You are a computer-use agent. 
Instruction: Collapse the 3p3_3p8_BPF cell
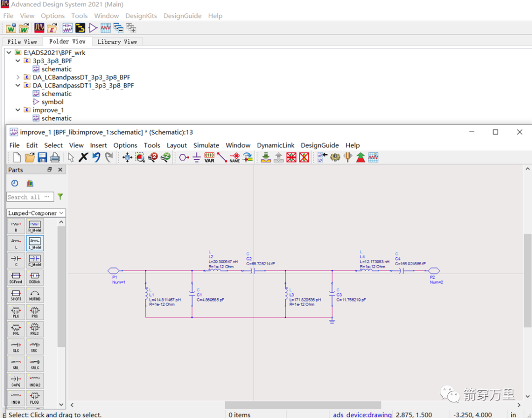coord(18,61)
